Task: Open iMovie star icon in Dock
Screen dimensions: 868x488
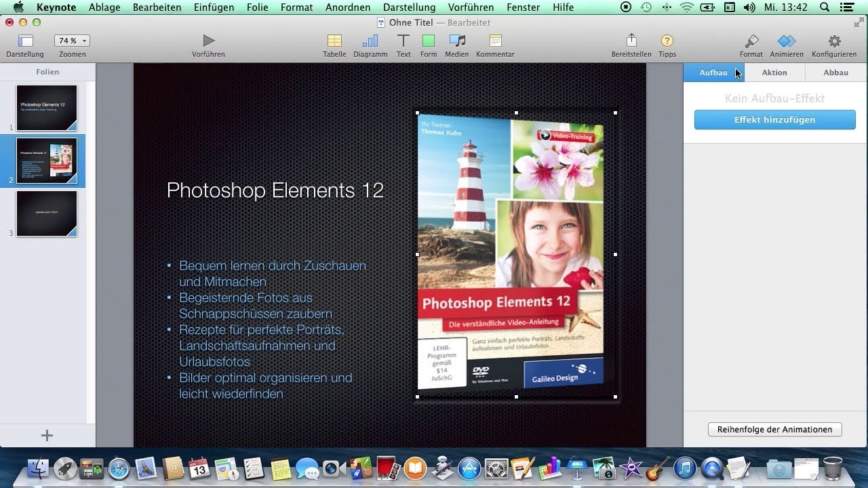Action: [x=631, y=468]
